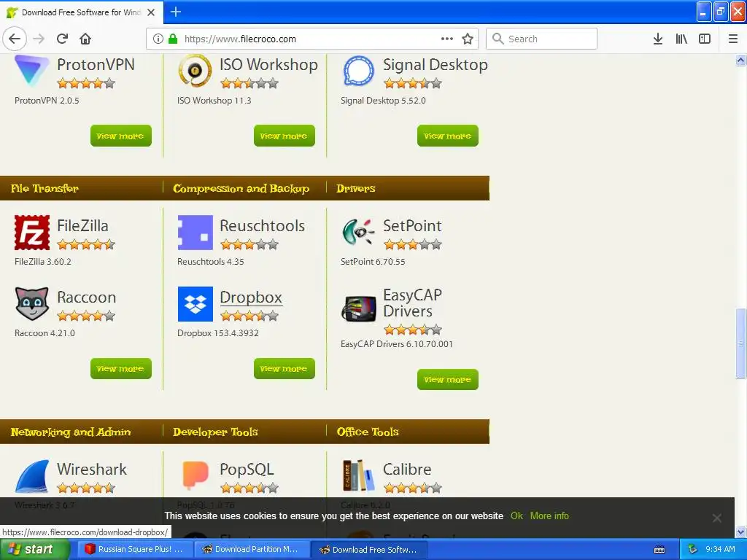Open a new tab with plus button
Screen dimensions: 747x560
[x=176, y=12]
